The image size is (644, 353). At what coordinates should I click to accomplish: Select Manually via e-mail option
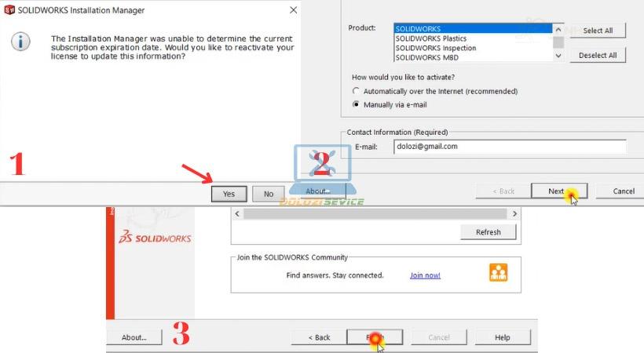pyautogui.click(x=356, y=104)
